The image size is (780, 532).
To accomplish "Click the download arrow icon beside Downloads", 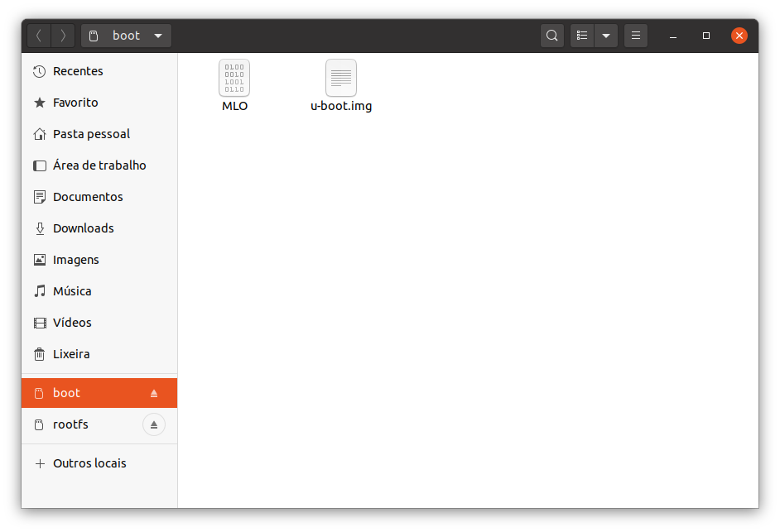I will [x=40, y=228].
